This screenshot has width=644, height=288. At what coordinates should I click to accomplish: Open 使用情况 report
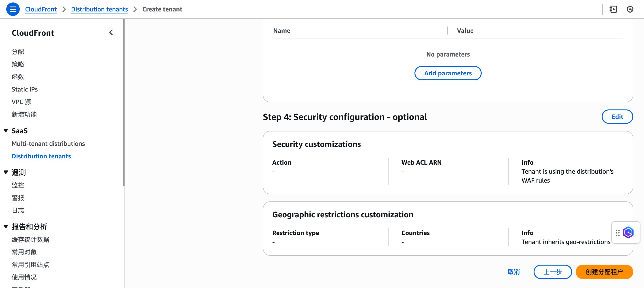point(24,277)
